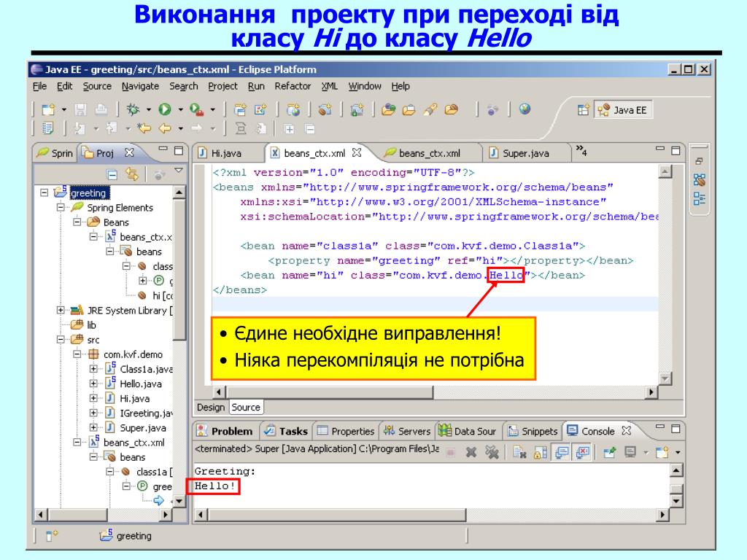Click the fast view icon in the status bar
The image size is (747, 560).
pyautogui.click(x=52, y=536)
